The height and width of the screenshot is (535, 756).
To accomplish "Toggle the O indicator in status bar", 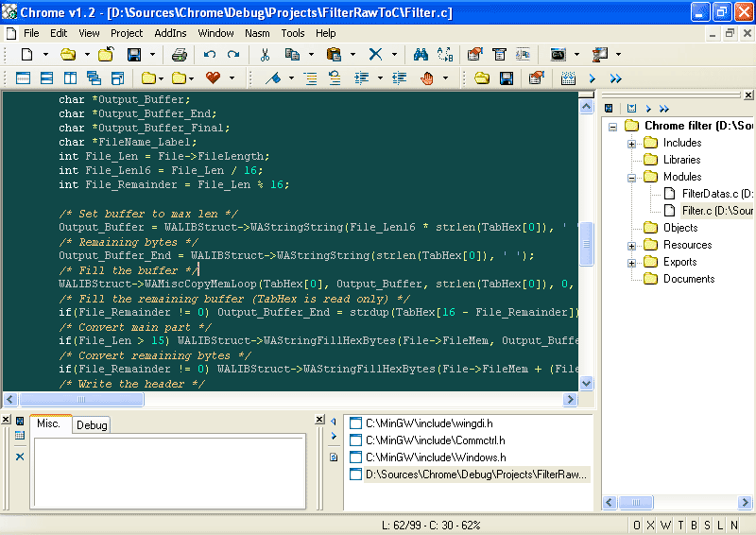I will coord(637,526).
